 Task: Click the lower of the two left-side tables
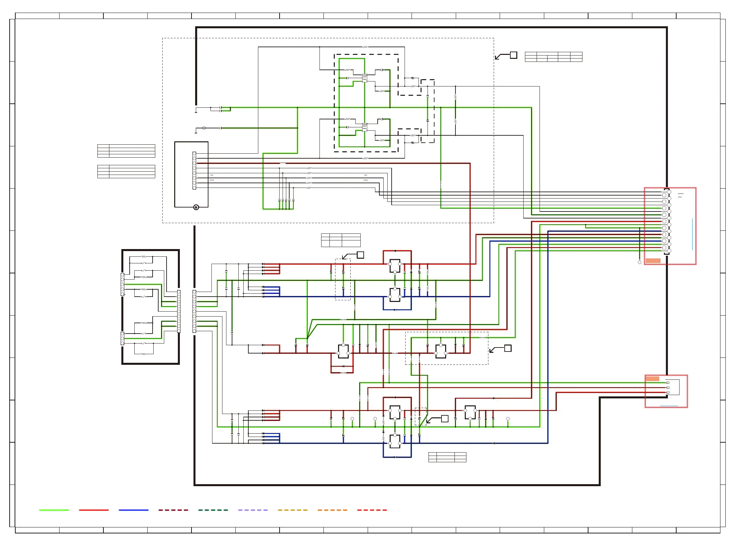pos(126,172)
